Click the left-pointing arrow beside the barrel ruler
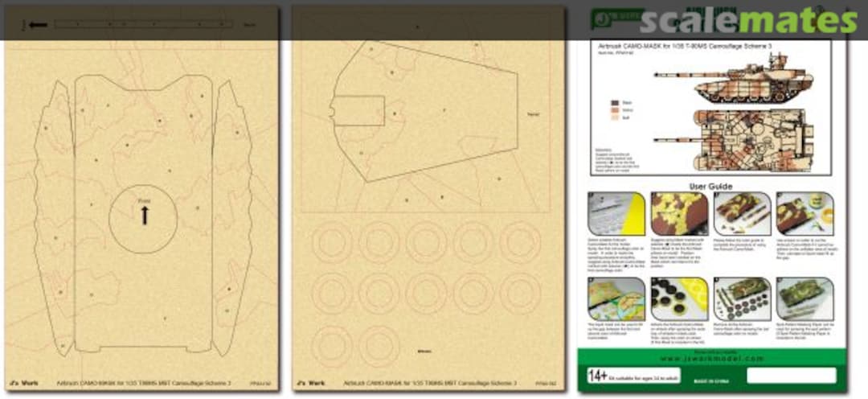This screenshot has height=399, width=868. click(35, 25)
